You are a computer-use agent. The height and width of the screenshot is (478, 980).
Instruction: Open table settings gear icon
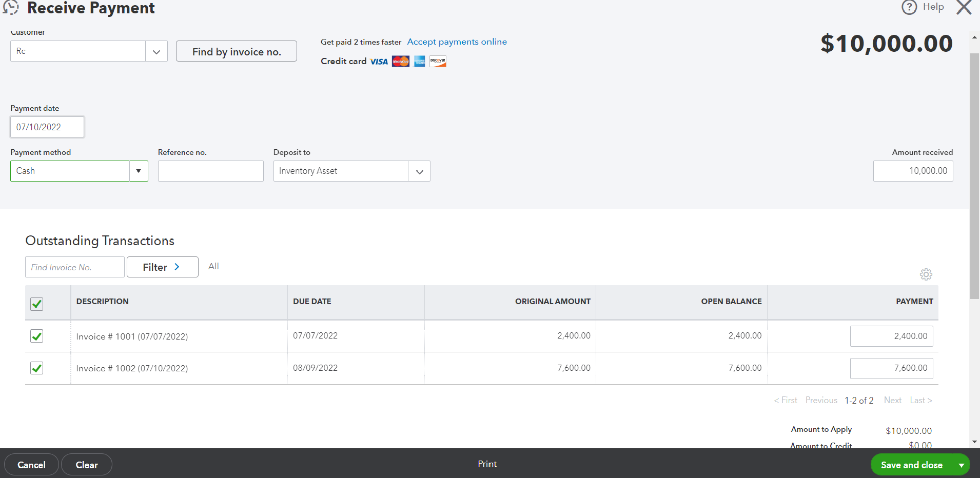pos(926,274)
